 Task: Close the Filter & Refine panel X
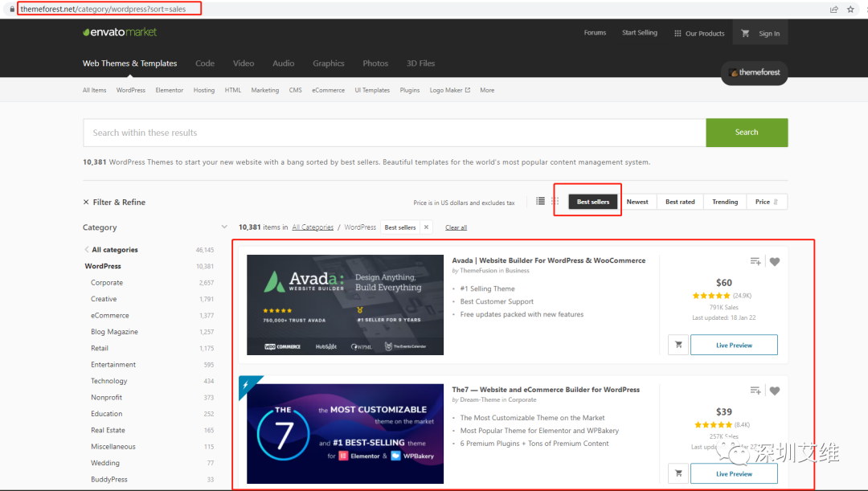(x=86, y=202)
